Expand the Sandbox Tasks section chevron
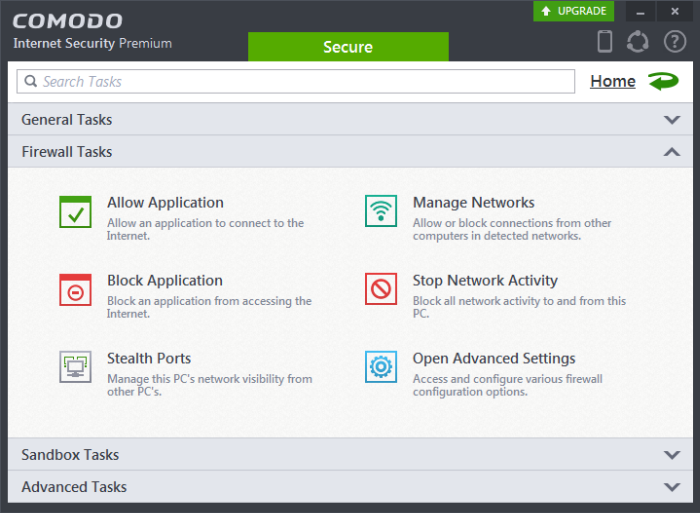The width and height of the screenshot is (700, 513). tap(671, 455)
